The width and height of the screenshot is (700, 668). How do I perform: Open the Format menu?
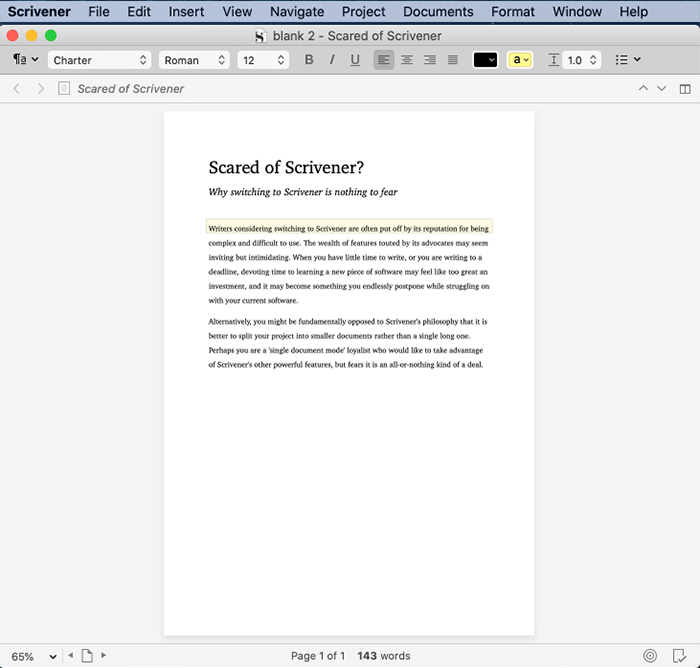click(x=512, y=11)
